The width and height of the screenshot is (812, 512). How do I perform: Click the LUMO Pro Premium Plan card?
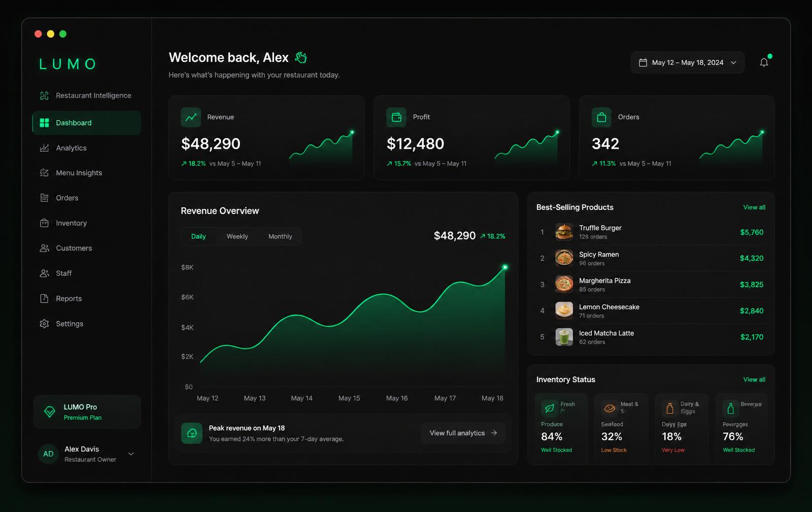pyautogui.click(x=87, y=412)
